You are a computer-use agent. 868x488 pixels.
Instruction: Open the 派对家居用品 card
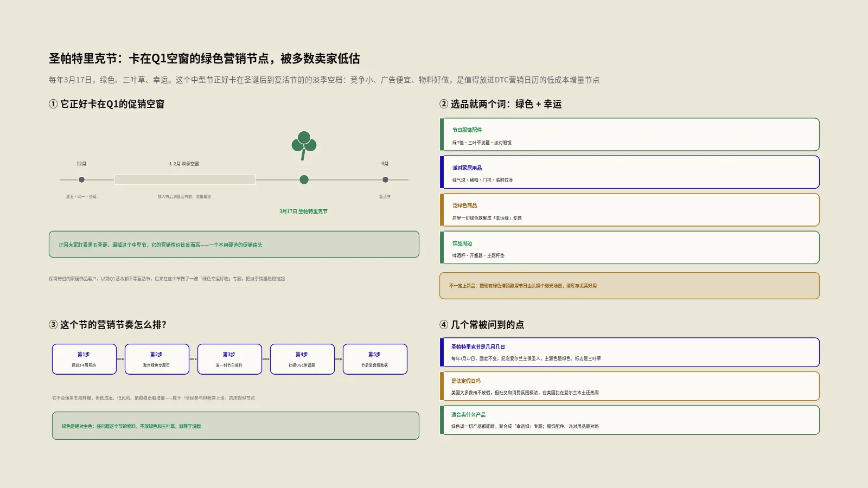[629, 172]
